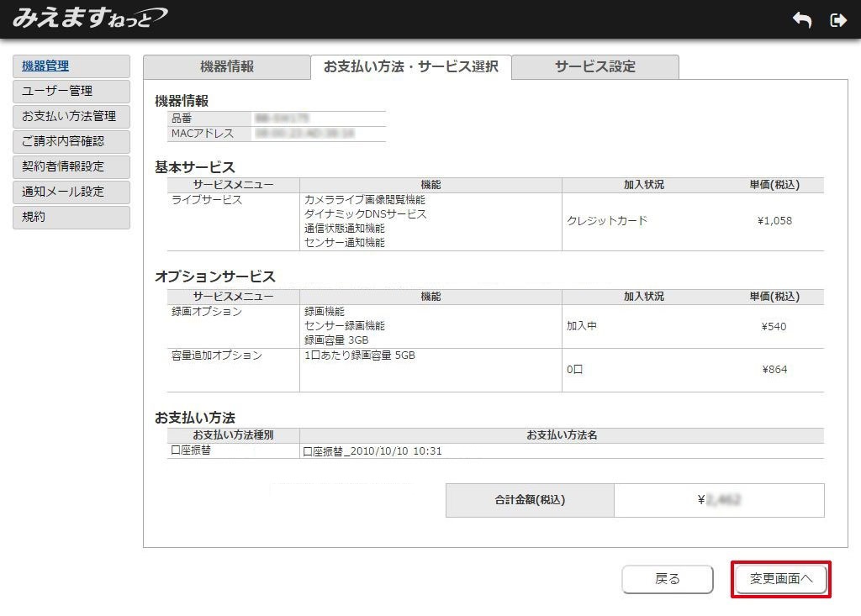
Task: Click the 口座振替_2010/10/10 payment method name
Action: 372,451
